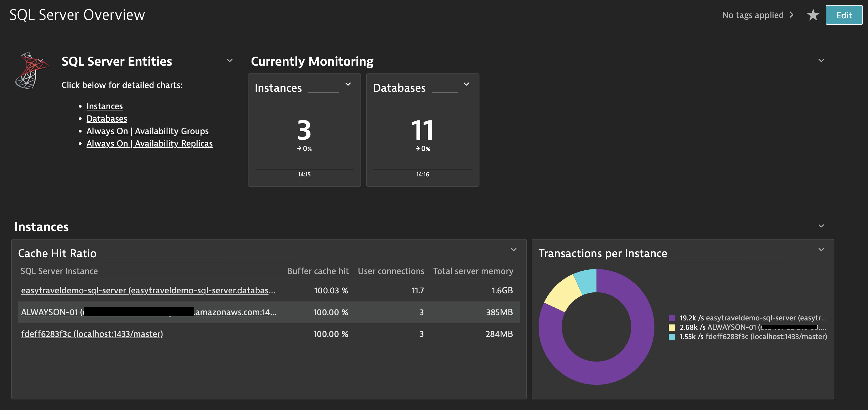868x410 pixels.
Task: Open the Cache Hit Ratio tile menu
Action: point(513,249)
